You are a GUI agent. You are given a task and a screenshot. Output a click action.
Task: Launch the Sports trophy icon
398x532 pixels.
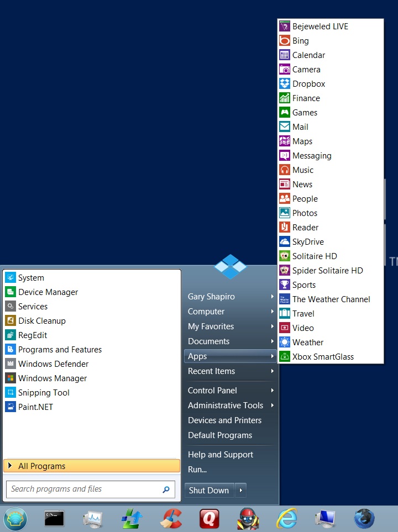pyautogui.click(x=285, y=285)
